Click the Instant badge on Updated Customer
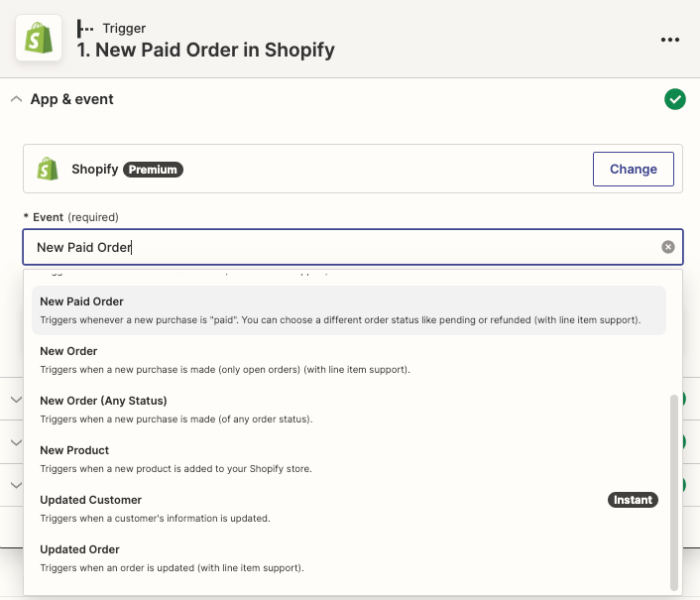 633,500
